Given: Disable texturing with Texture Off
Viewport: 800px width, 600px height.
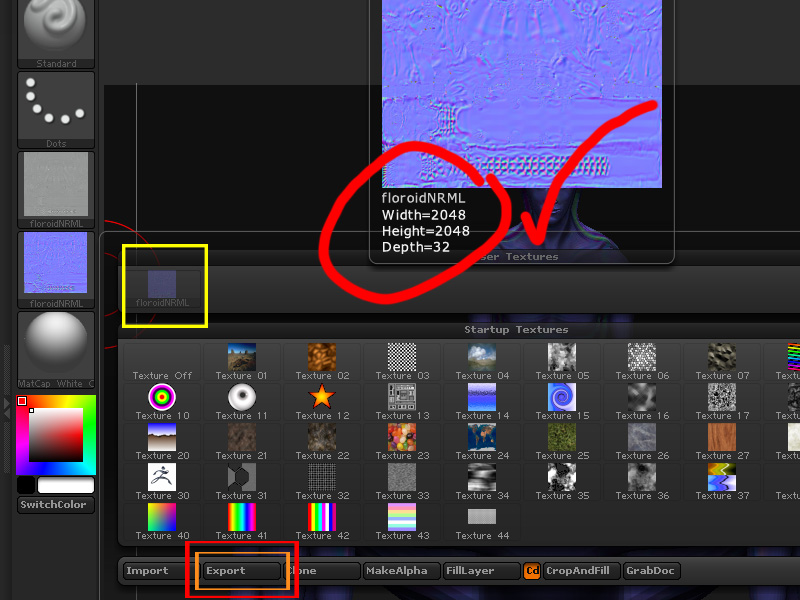Looking at the screenshot, I should click(x=161, y=360).
